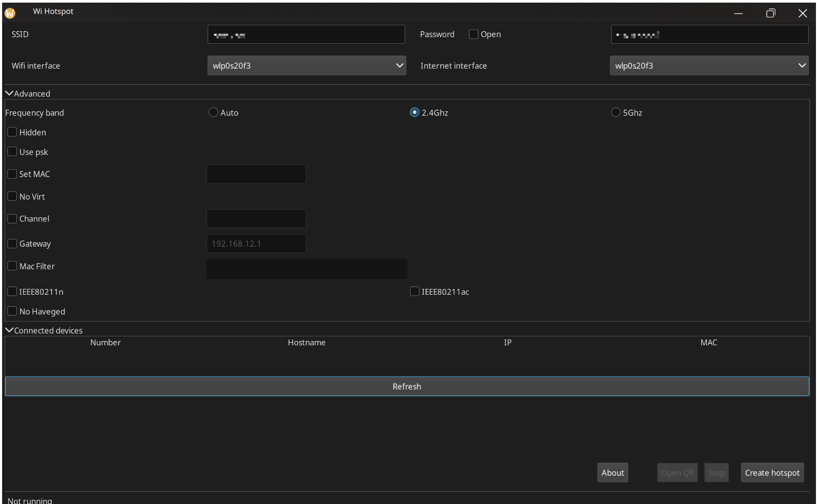Minimize the Wi Hotspot window
Image resolution: width=817 pixels, height=504 pixels.
pyautogui.click(x=738, y=13)
